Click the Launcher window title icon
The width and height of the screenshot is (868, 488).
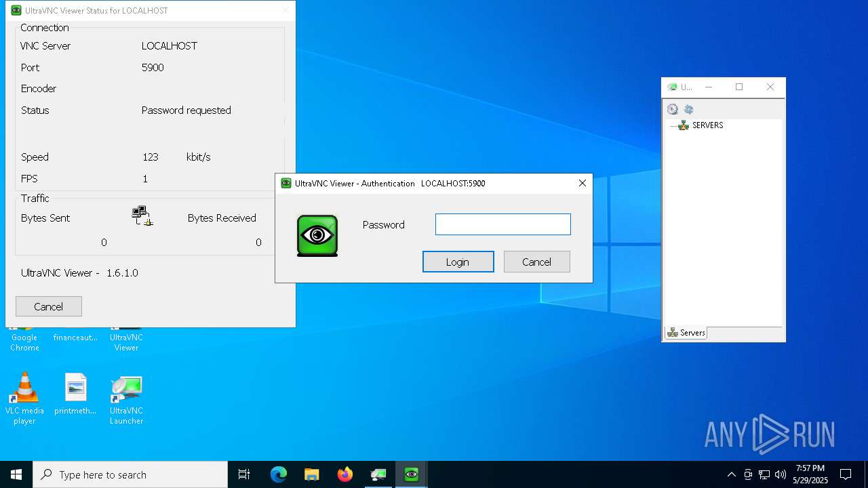point(672,87)
